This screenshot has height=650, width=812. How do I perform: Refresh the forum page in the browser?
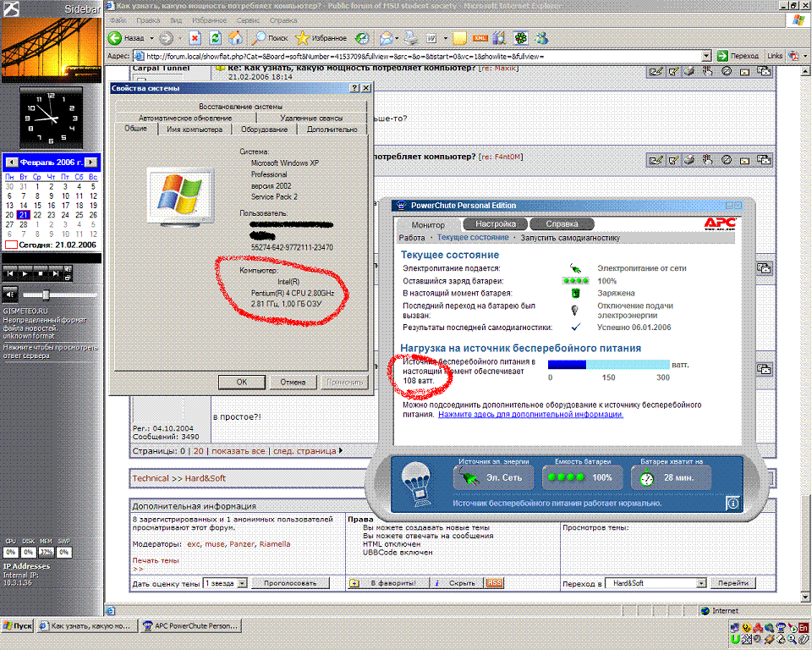(215, 38)
